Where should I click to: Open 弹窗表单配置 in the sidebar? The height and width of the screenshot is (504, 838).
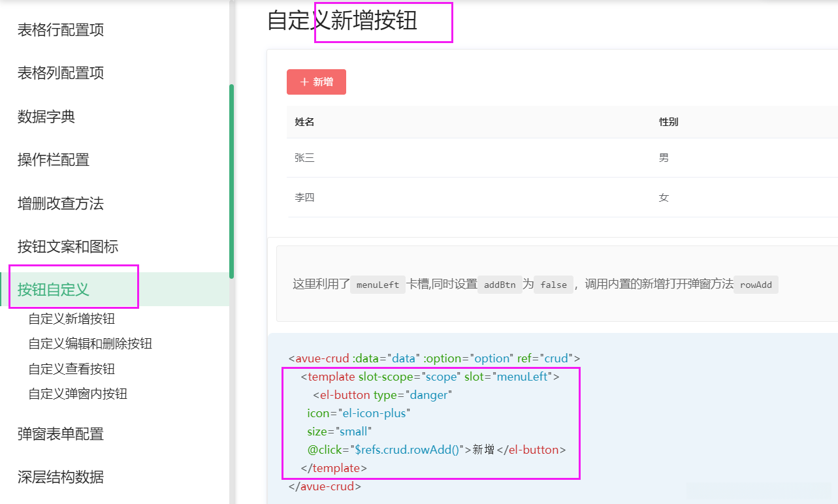pos(61,434)
